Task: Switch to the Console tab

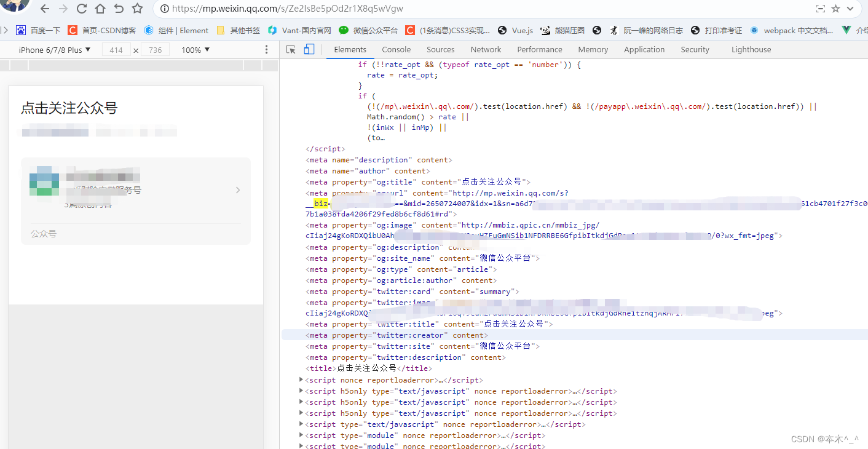Action: click(x=397, y=49)
